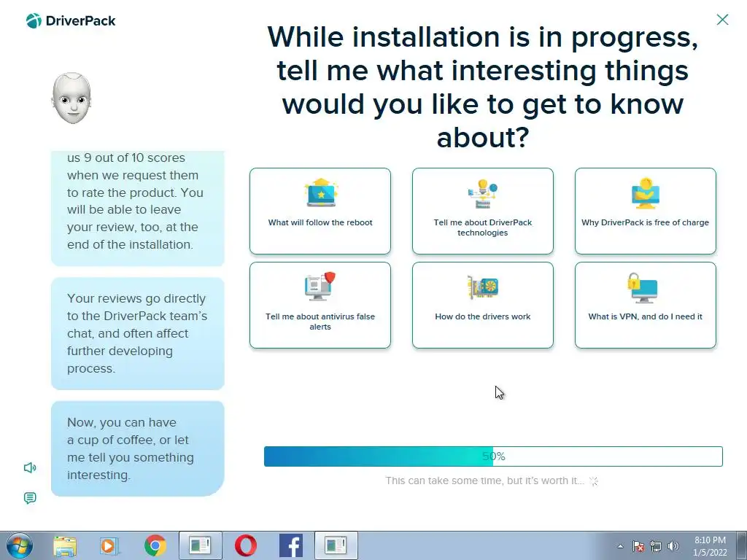The width and height of the screenshot is (747, 560).
Task: Close the DriverPack window with X
Action: point(722,20)
